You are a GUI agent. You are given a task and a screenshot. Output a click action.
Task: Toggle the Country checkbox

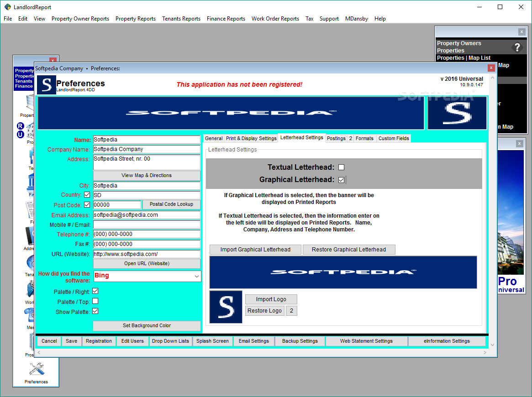[87, 194]
